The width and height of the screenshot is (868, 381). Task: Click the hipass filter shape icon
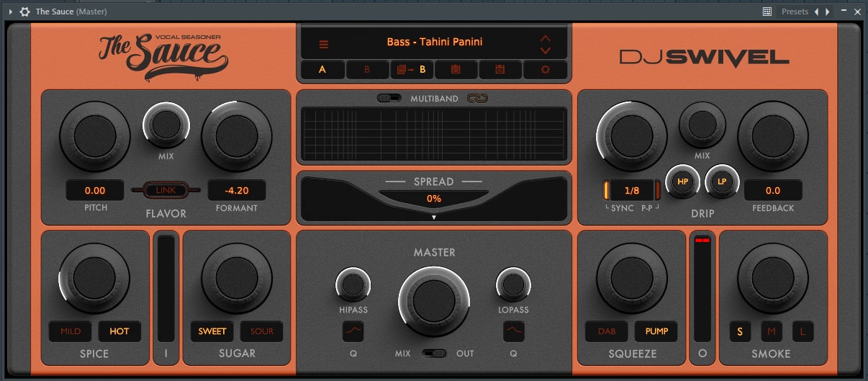[353, 331]
